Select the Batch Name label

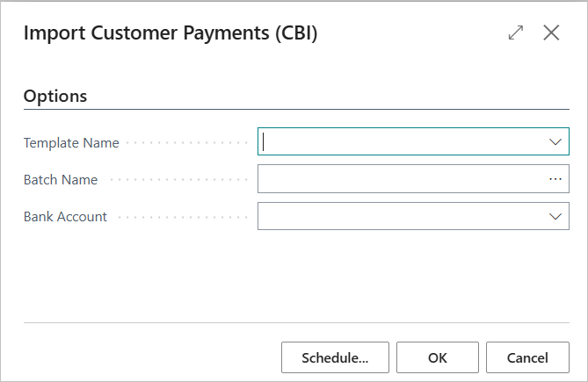(x=61, y=180)
